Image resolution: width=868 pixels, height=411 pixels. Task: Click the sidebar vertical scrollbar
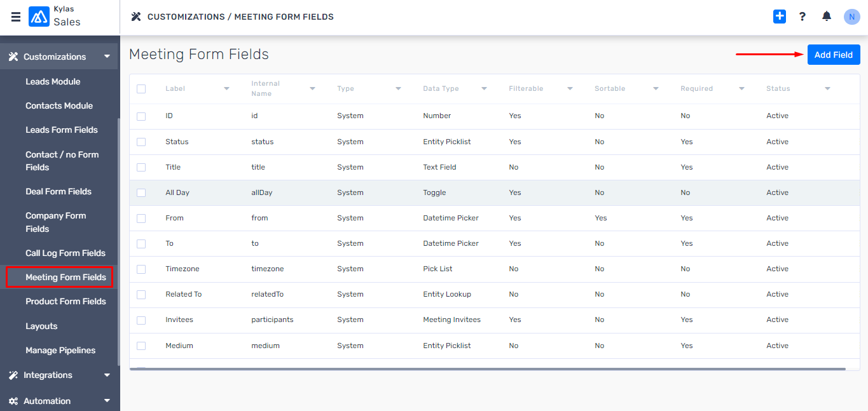coord(118,241)
